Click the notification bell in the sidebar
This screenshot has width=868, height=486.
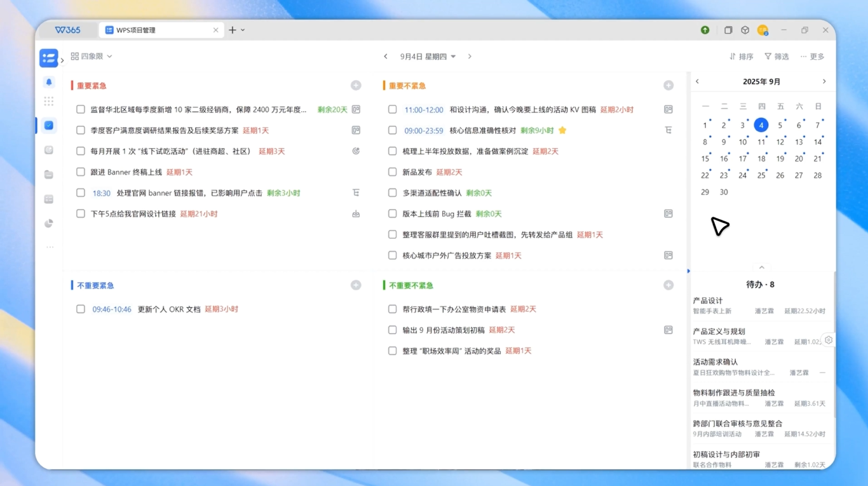49,82
